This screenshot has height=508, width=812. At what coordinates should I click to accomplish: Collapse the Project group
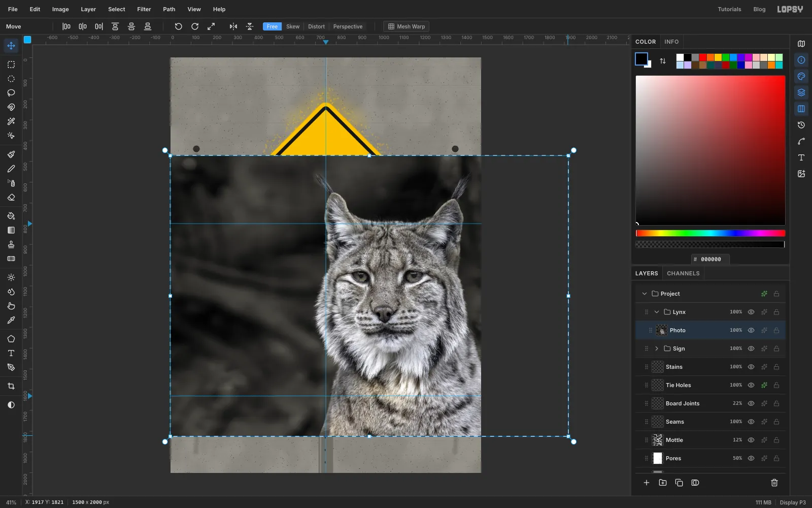click(645, 294)
